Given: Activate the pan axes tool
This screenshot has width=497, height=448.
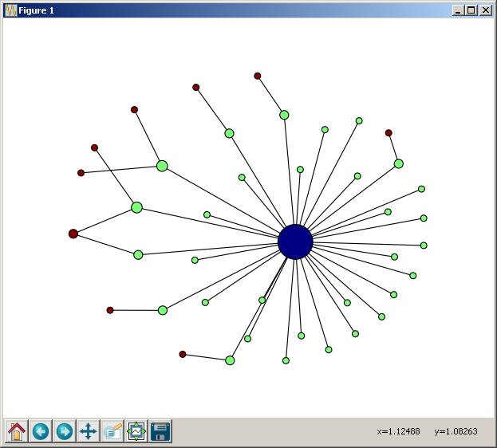Looking at the screenshot, I should pos(89,431).
